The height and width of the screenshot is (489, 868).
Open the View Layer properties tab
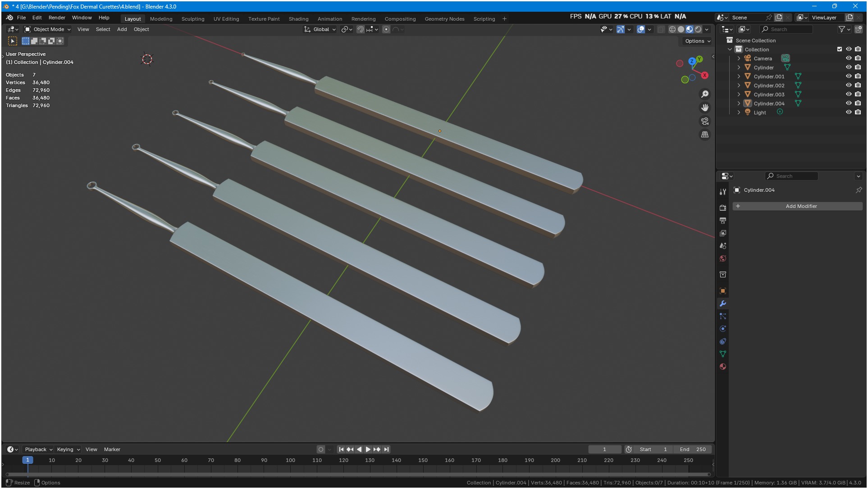(723, 233)
